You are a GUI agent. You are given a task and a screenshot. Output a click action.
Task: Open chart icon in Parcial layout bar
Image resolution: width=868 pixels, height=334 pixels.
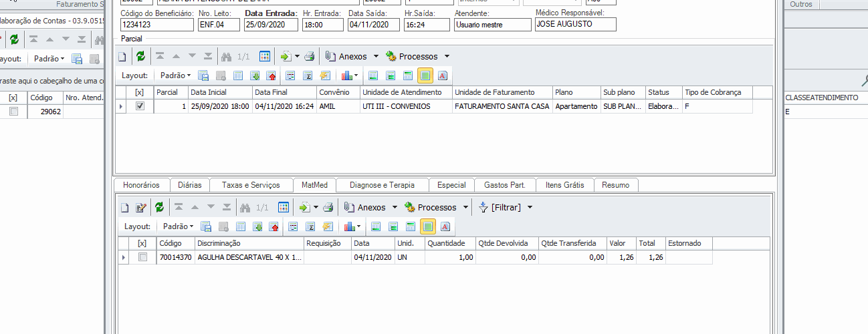(x=346, y=75)
